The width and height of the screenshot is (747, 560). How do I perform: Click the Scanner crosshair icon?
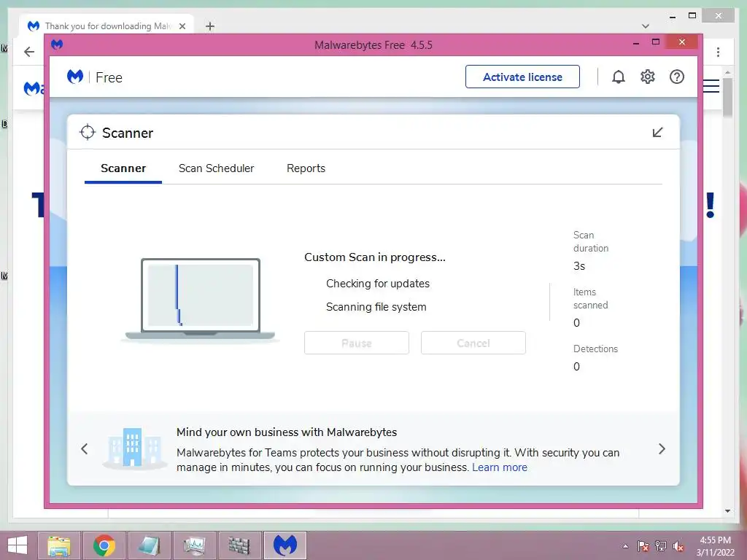[x=88, y=133]
